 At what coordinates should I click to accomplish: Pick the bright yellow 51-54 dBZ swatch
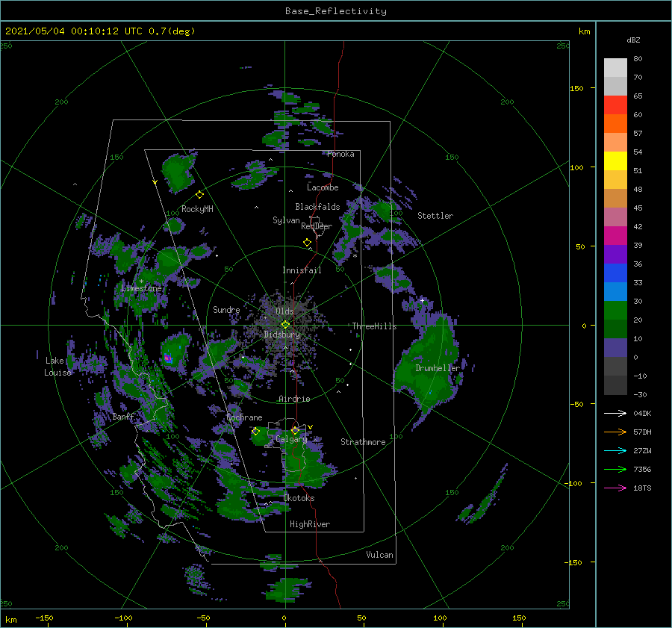pyautogui.click(x=615, y=161)
